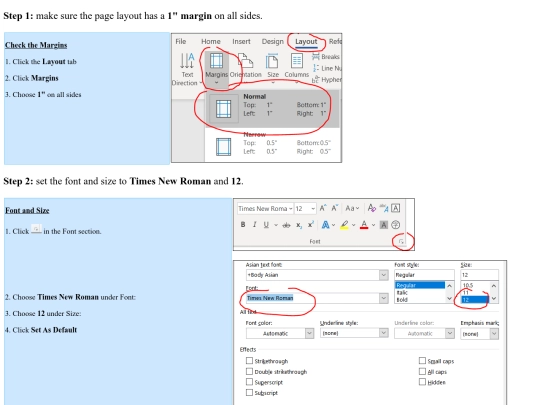Viewport: 540px width, 405px height.
Task: Enable the Hidden checkbox
Action: tap(422, 382)
